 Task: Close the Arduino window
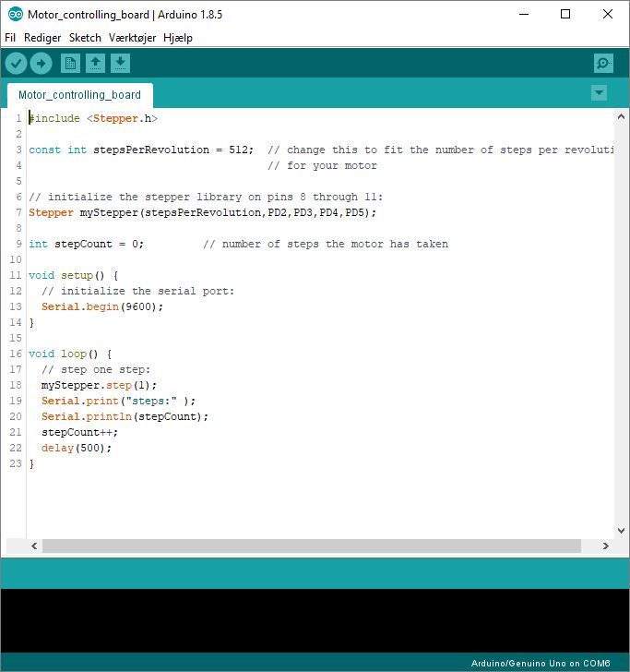[x=607, y=14]
